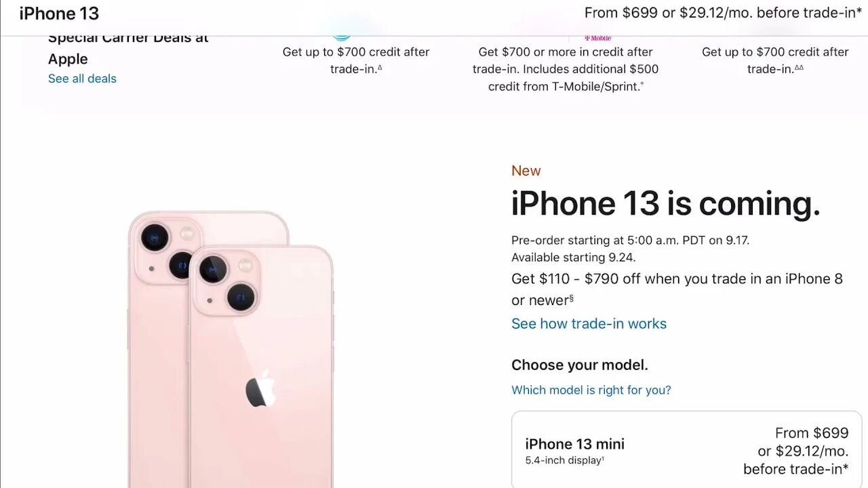Click footnote symbol after 'iPhone 8 or newer'

click(x=571, y=298)
